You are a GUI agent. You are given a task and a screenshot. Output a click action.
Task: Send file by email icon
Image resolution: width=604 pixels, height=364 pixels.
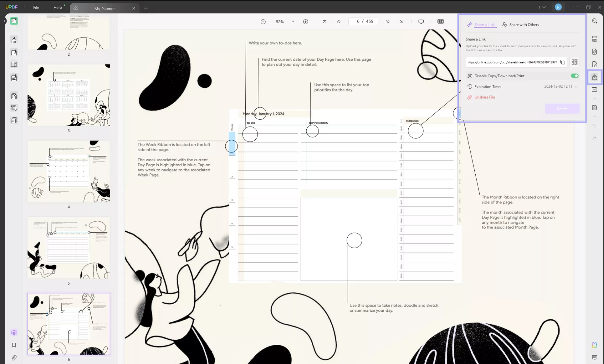coord(595,90)
